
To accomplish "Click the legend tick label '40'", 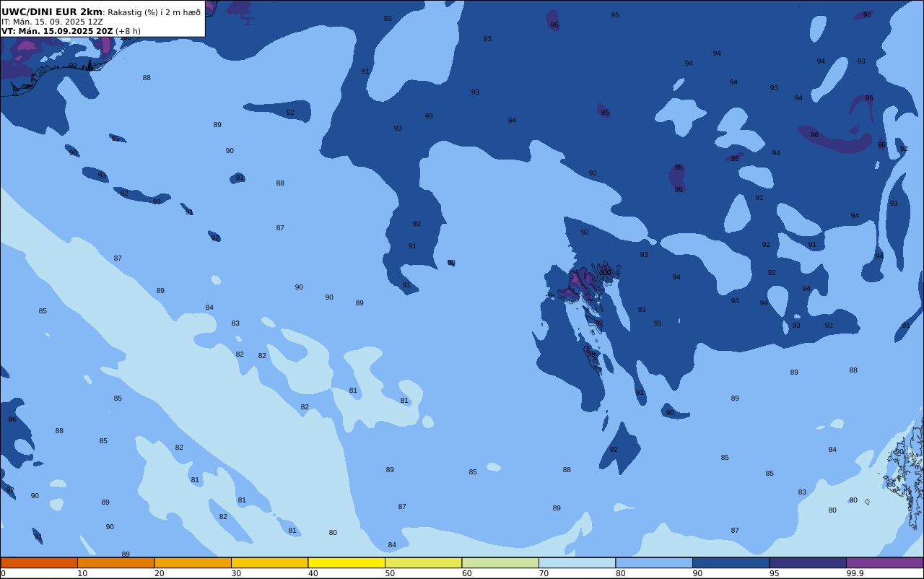I will (x=313, y=573).
